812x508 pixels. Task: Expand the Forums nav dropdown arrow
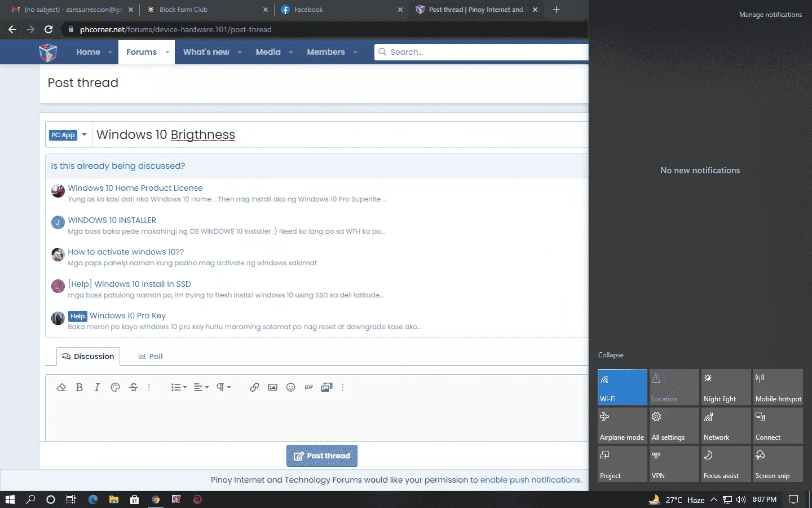[x=167, y=52]
